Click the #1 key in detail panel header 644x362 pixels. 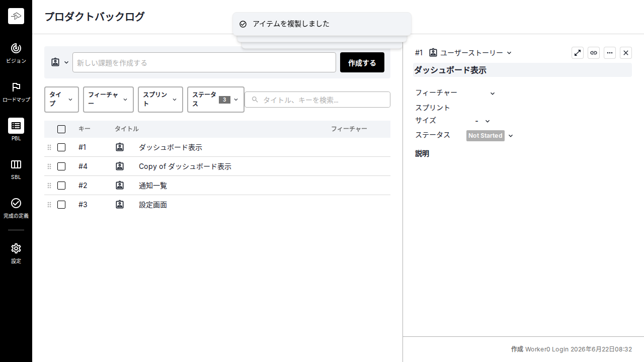[419, 53]
